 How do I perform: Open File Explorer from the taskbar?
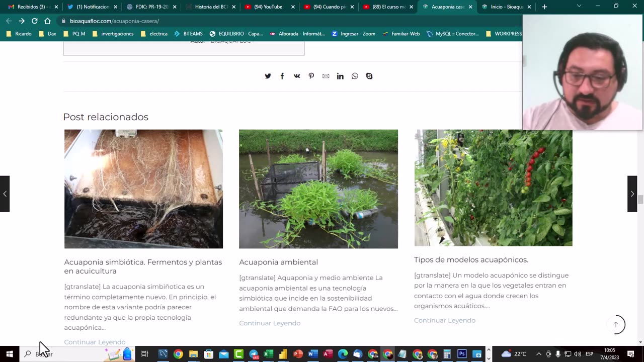[193, 354]
